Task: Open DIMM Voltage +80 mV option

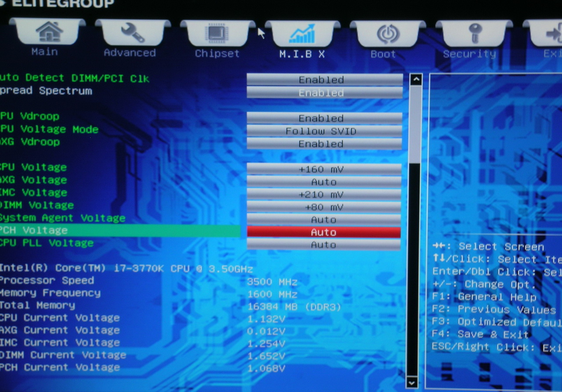Action: click(x=324, y=207)
